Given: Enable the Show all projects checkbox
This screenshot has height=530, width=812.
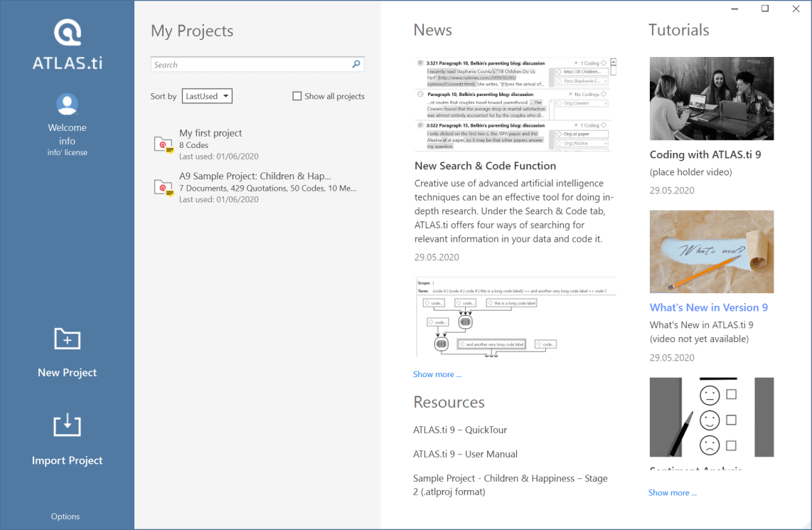Looking at the screenshot, I should coord(297,96).
